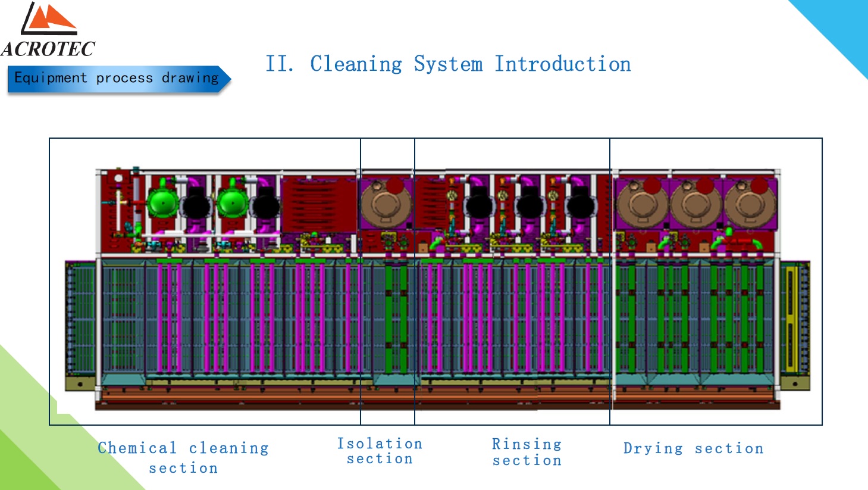The width and height of the screenshot is (868, 490).
Task: Select the Equipment process drawing banner
Action: [x=117, y=79]
